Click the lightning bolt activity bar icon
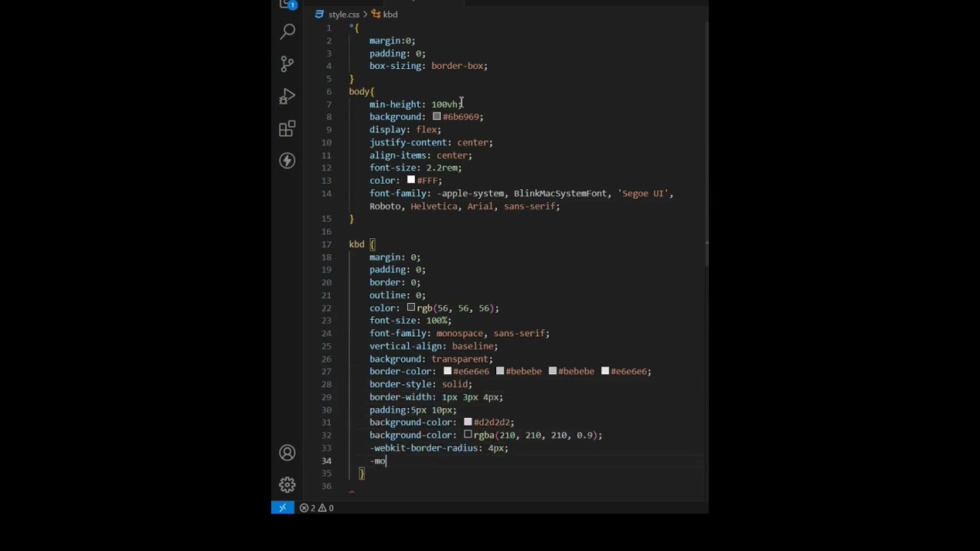Viewport: 980px width, 551px height. [x=287, y=160]
